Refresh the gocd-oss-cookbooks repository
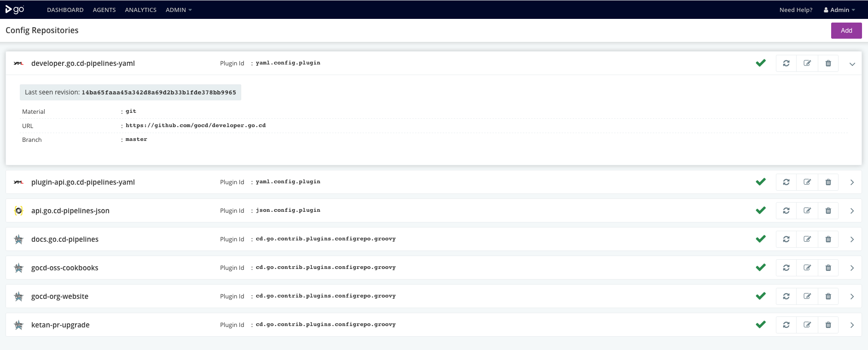 pos(786,268)
